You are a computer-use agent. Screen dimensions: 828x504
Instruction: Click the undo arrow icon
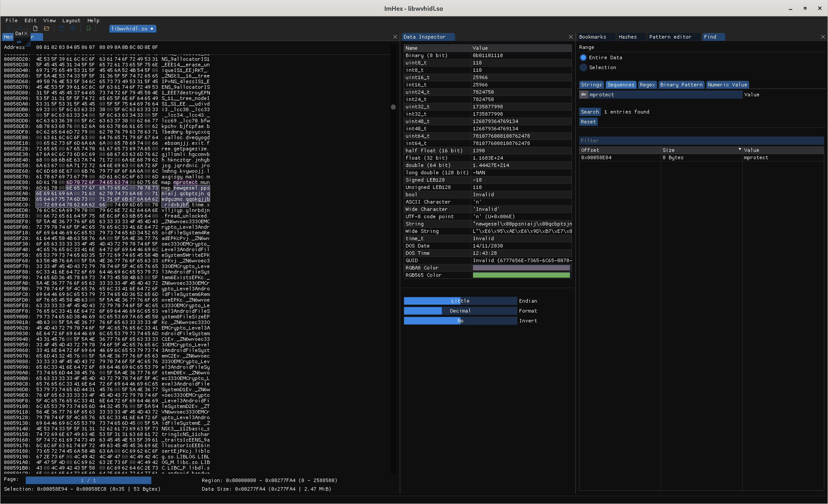pos(8,29)
